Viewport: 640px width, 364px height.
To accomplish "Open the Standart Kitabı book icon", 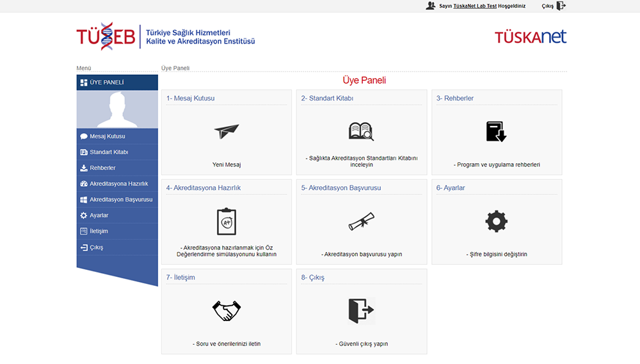I will pos(361,131).
